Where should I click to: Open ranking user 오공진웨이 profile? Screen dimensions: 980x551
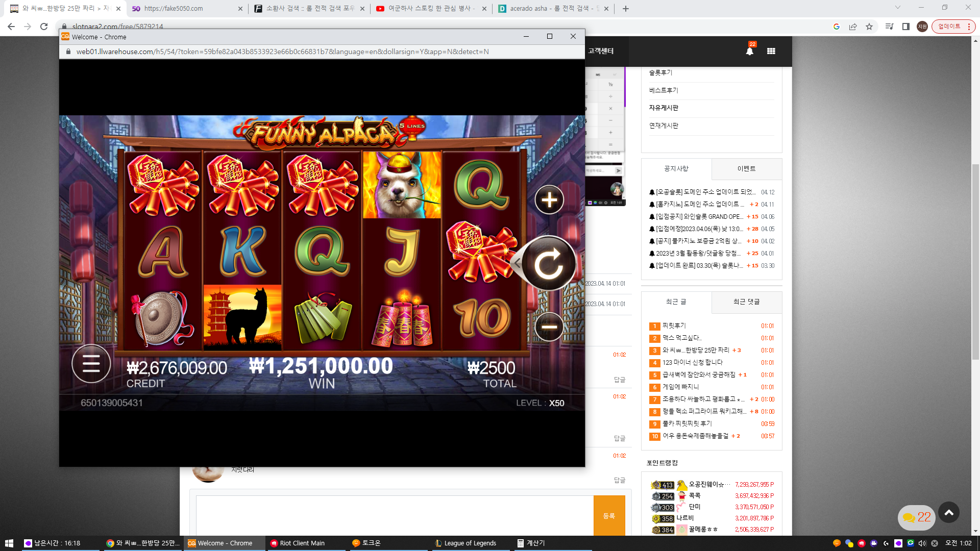tap(709, 485)
